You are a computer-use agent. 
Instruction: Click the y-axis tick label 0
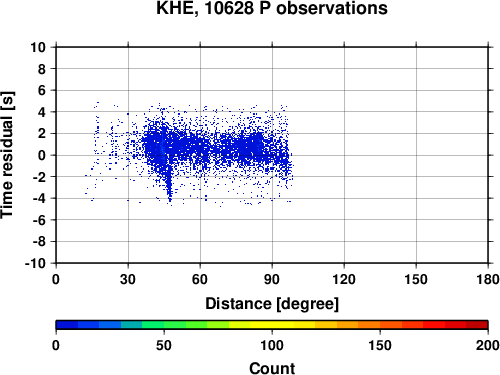coord(42,155)
